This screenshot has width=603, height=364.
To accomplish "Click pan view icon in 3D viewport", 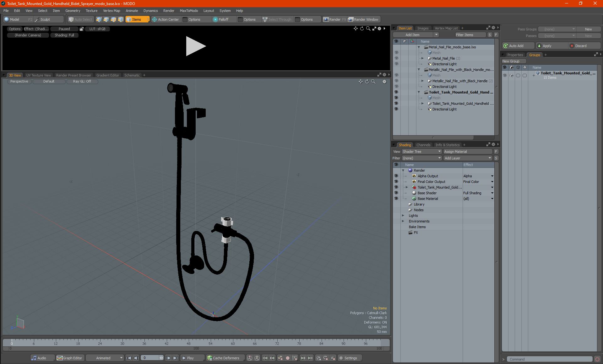I will 361,82.
